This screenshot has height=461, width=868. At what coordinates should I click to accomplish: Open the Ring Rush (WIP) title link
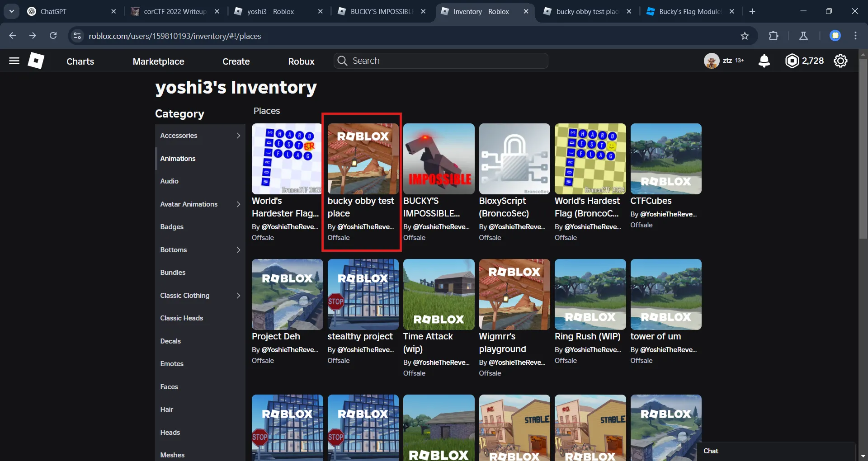587,337
